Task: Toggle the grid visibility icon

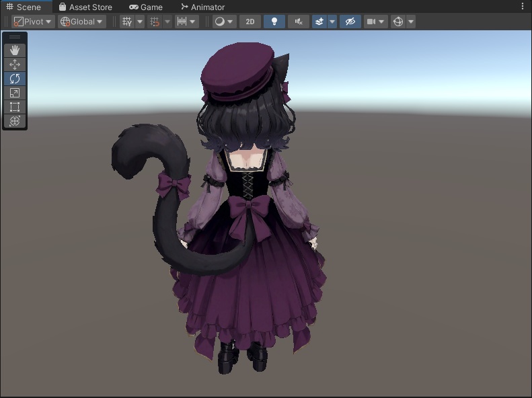Action: [127, 22]
